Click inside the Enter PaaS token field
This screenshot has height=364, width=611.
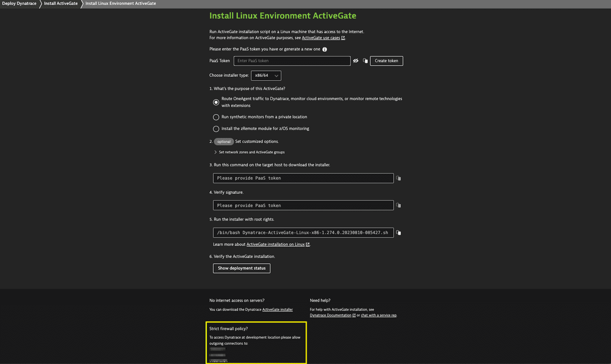click(292, 61)
